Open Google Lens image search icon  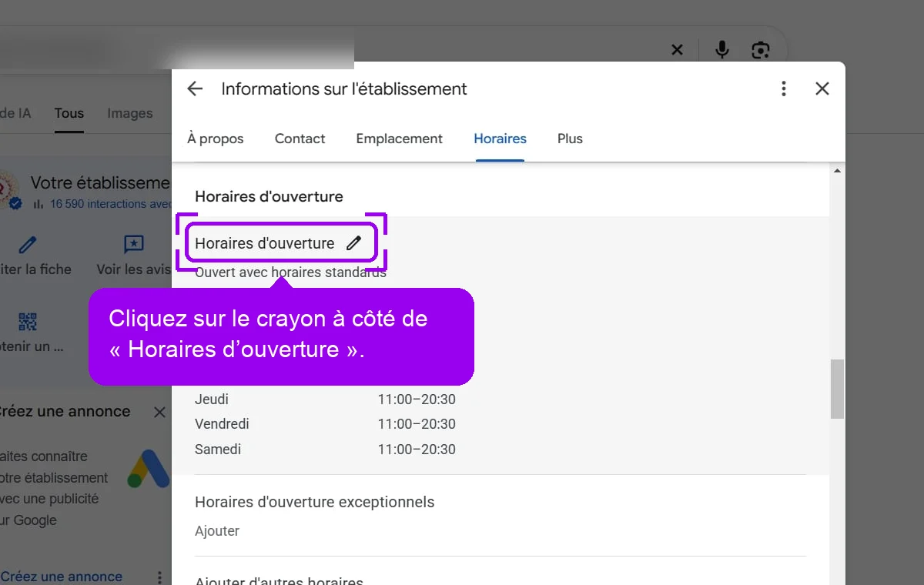(761, 50)
